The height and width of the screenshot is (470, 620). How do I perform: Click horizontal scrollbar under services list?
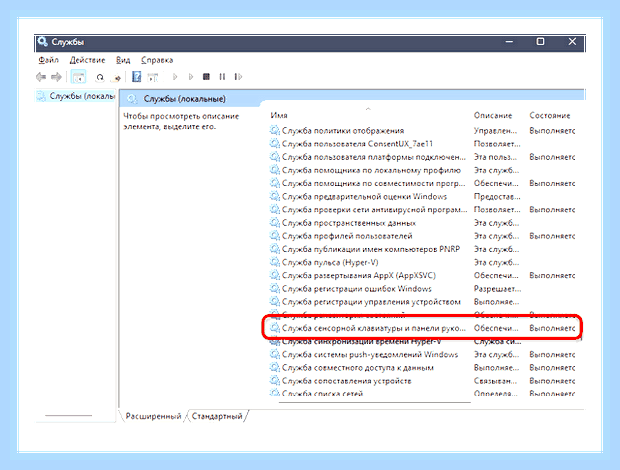[x=375, y=402]
